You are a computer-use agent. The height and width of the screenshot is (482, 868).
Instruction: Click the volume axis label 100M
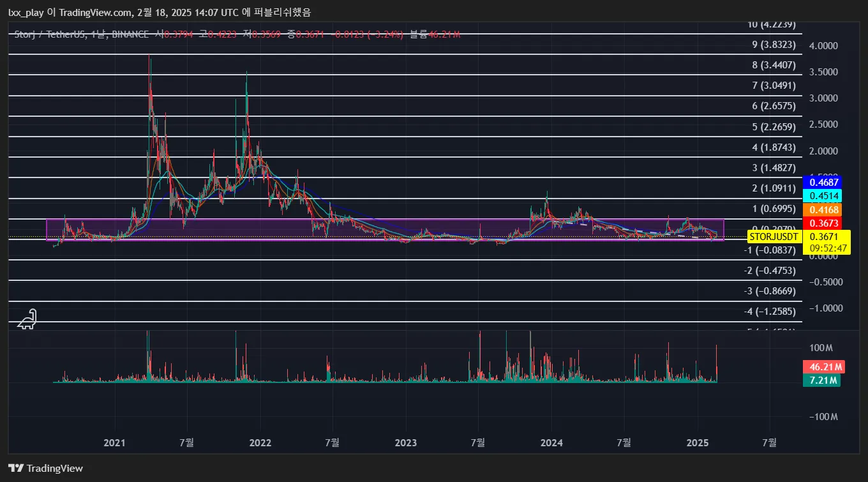point(821,348)
